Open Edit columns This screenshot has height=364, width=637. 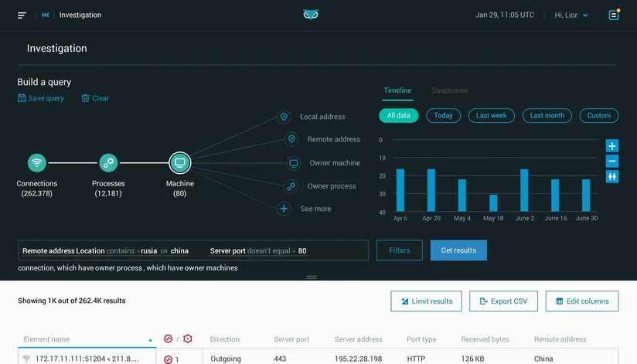(582, 301)
